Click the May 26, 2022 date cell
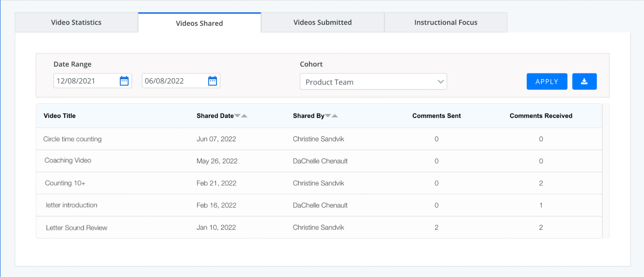The width and height of the screenshot is (644, 277). click(217, 161)
